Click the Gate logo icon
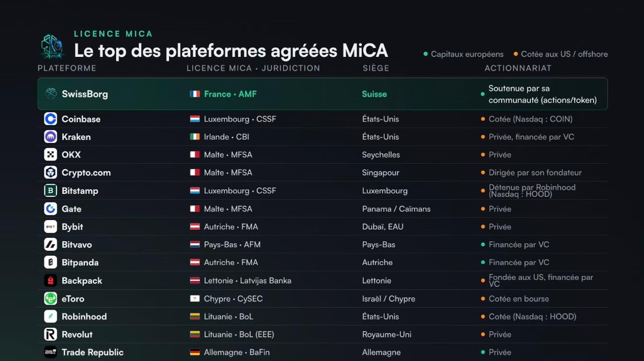This screenshot has width=644, height=361. click(x=51, y=208)
